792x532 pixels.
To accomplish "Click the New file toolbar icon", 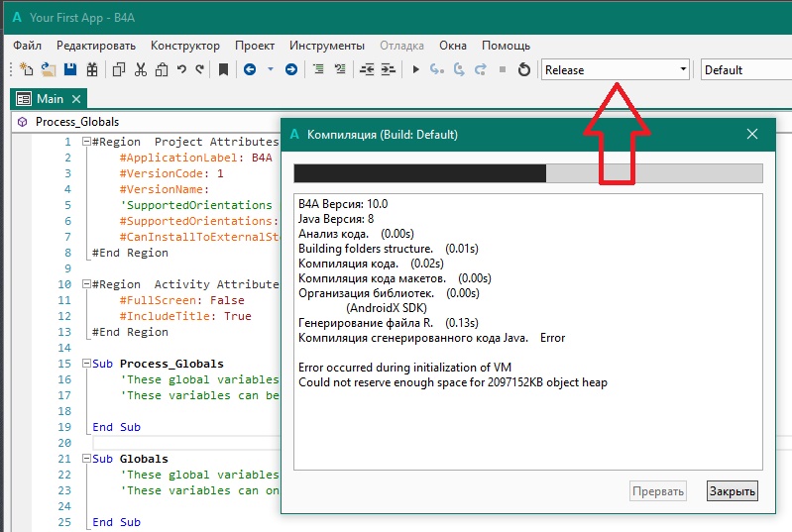I will (27, 69).
